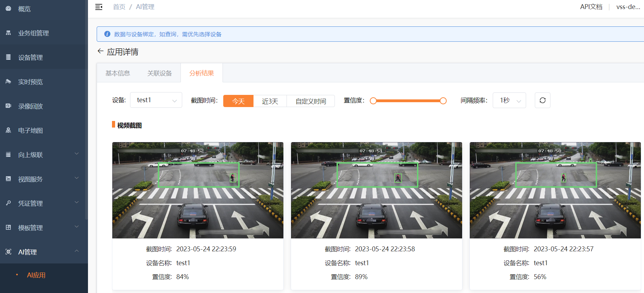
Task: Open the 间隔频率 1秒 dropdown
Action: 509,100
